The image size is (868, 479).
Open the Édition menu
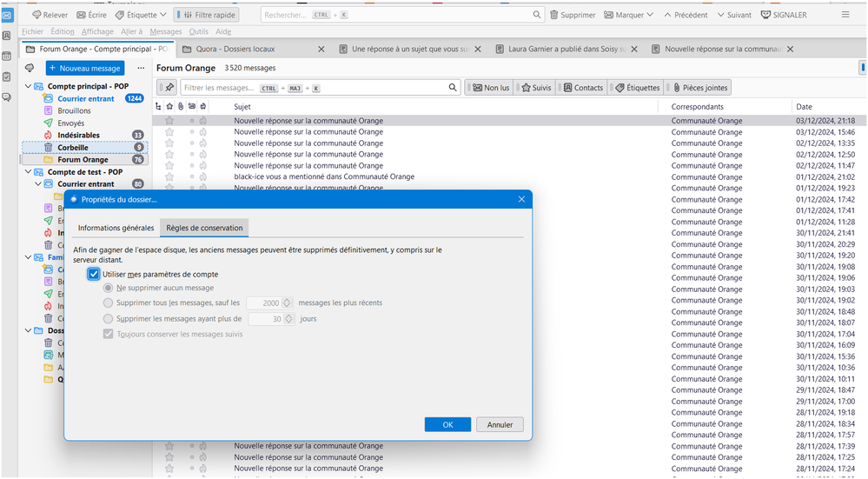pyautogui.click(x=62, y=31)
